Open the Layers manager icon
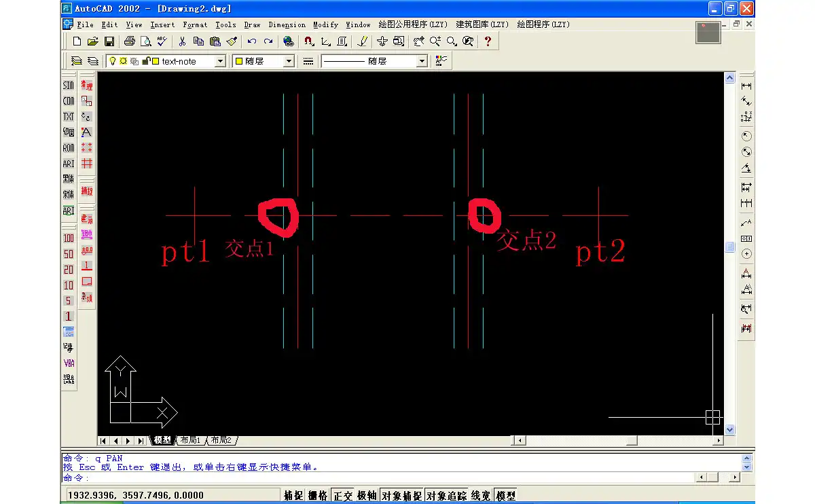The image size is (815, 504). tap(77, 61)
